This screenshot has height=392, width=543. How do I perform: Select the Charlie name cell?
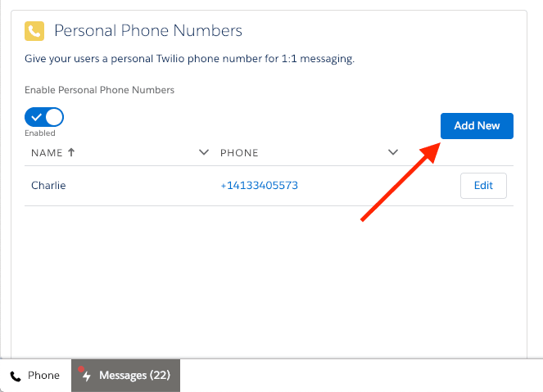[x=48, y=186]
